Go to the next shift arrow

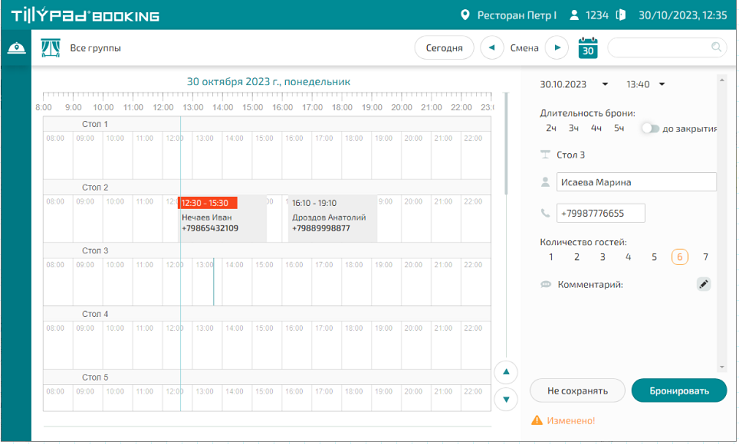coord(558,47)
